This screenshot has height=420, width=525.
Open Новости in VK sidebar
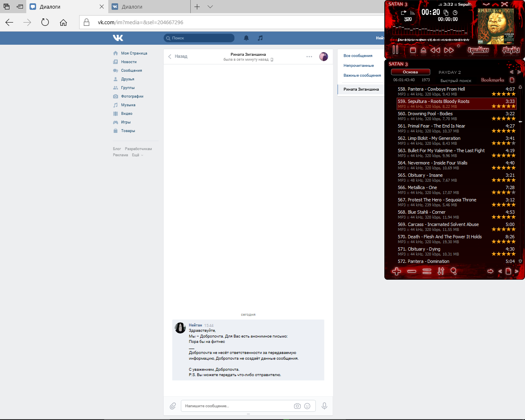pos(125,62)
